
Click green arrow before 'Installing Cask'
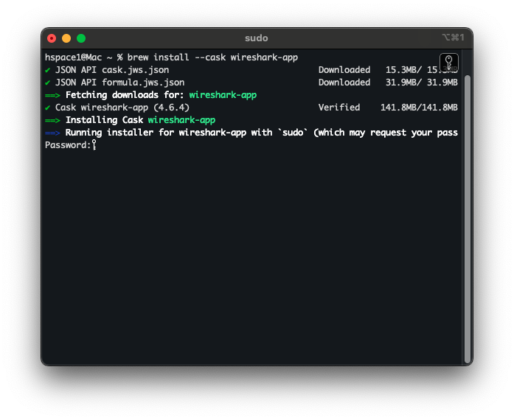53,120
